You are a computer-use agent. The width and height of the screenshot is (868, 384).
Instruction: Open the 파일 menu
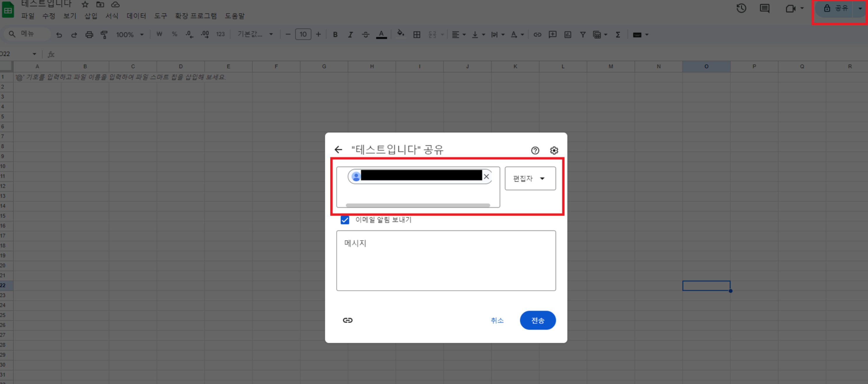(x=28, y=16)
